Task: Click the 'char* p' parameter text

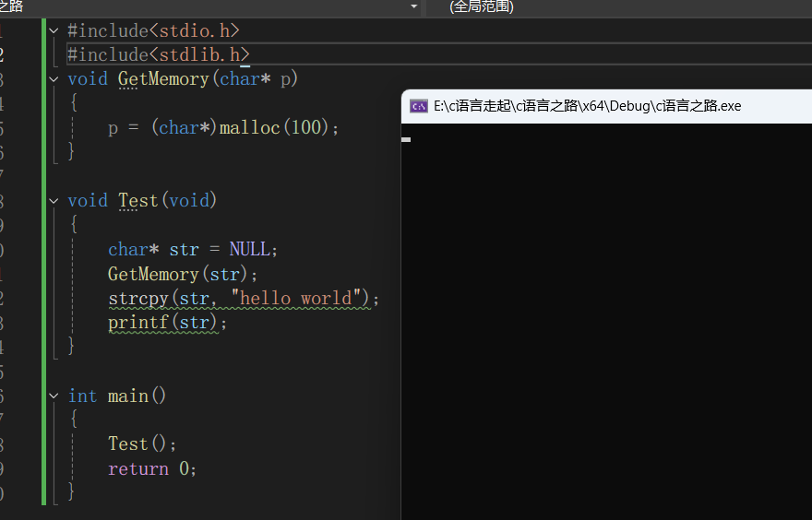Action: pyautogui.click(x=257, y=79)
